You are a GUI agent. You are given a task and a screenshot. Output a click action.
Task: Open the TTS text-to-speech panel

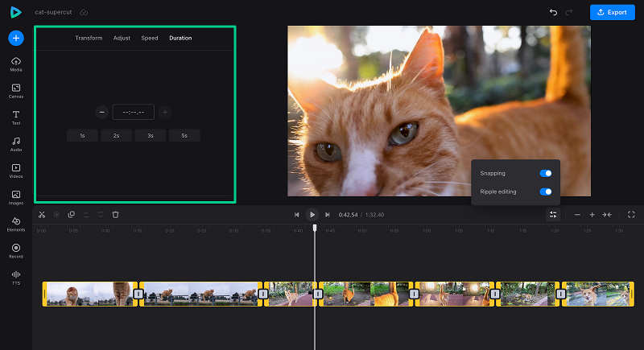coord(16,278)
